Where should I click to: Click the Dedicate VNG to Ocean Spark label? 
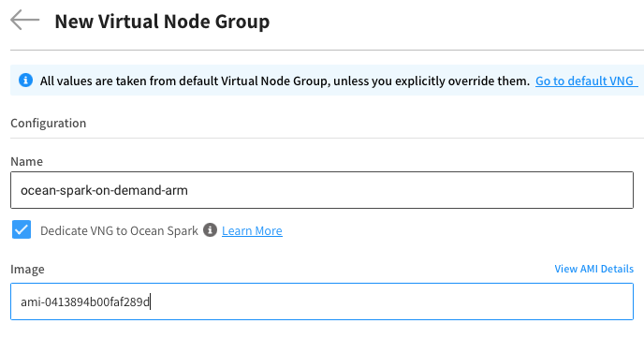[x=119, y=231]
